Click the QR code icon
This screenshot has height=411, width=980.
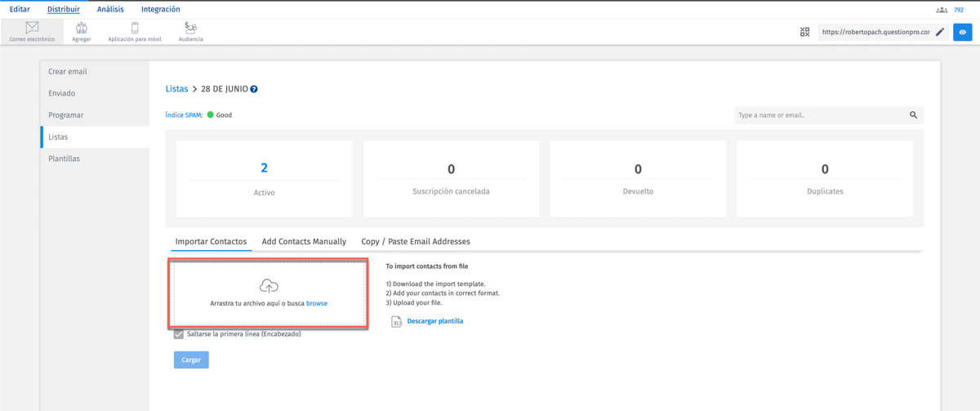tap(804, 32)
